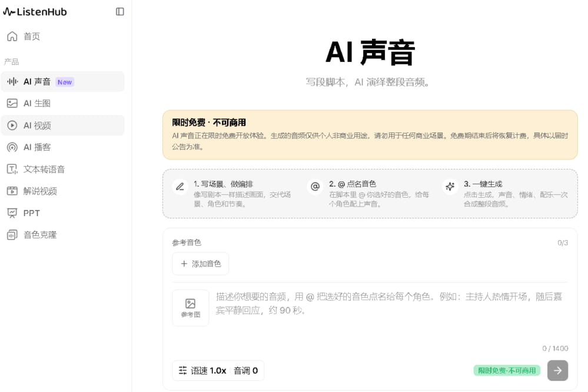The width and height of the screenshot is (588, 392).
Task: Add a reference image via 参考图
Action: coord(191,308)
